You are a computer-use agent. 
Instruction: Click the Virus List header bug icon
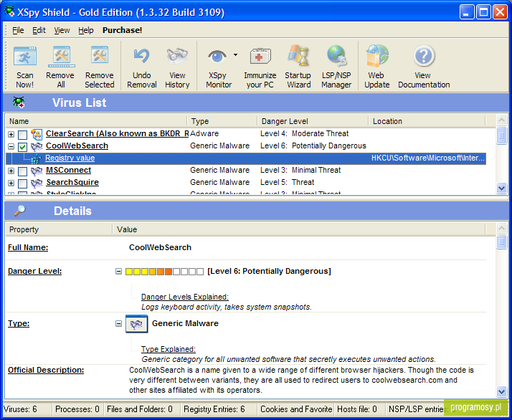coord(19,102)
